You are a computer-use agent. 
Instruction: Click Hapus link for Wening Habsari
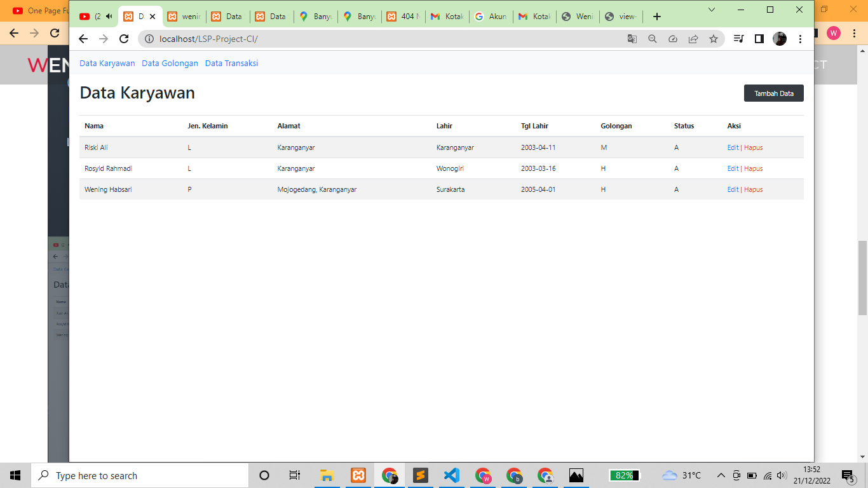click(754, 189)
